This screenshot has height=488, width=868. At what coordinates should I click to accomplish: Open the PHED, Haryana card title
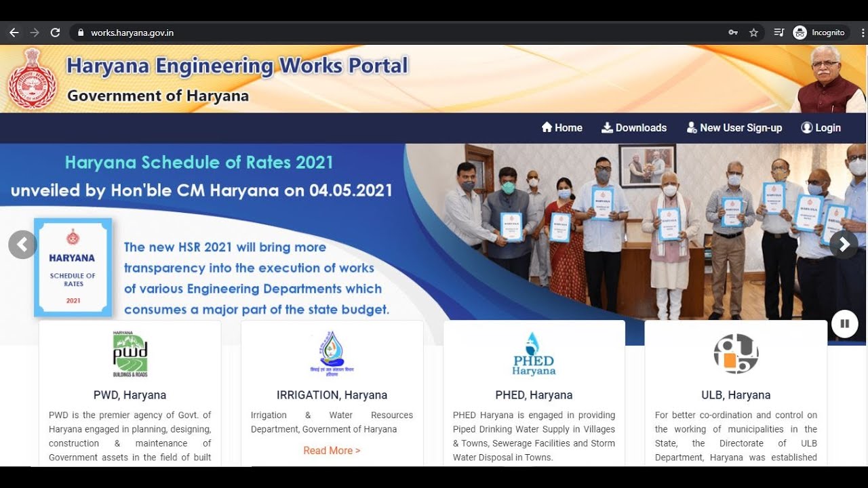pos(534,395)
